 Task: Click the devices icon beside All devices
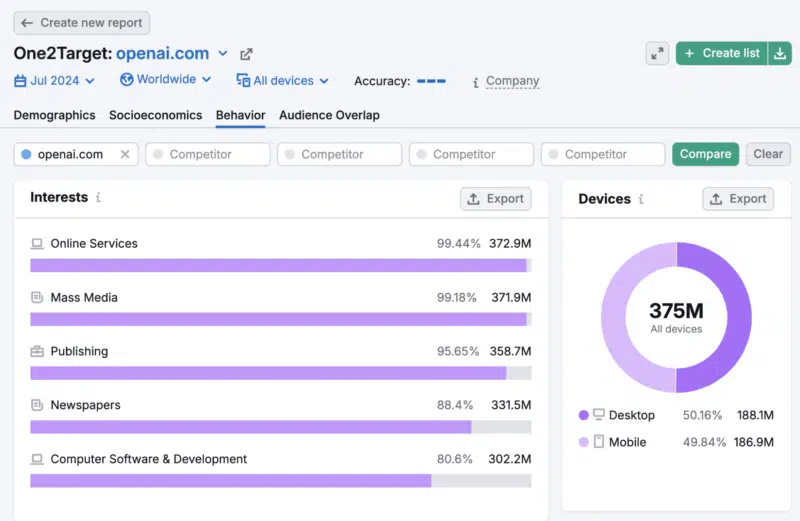(x=243, y=81)
